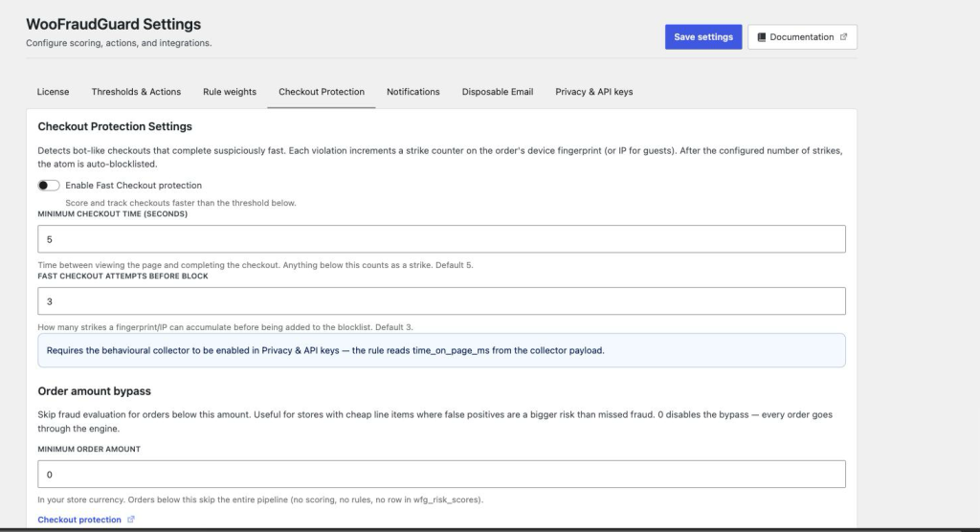980x532 pixels.
Task: Click the 'FAST CHECKOUT ATTEMPTS BEFORE BLOCK' label
Action: point(122,276)
